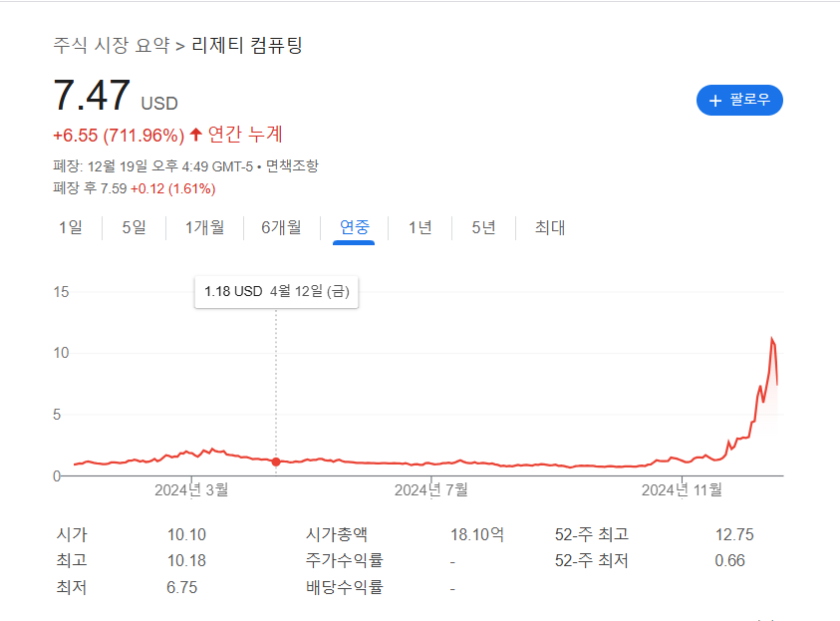Screen dimensions: 840x621
Task: Click the 2024년 3월 axis label
Action: click(191, 489)
